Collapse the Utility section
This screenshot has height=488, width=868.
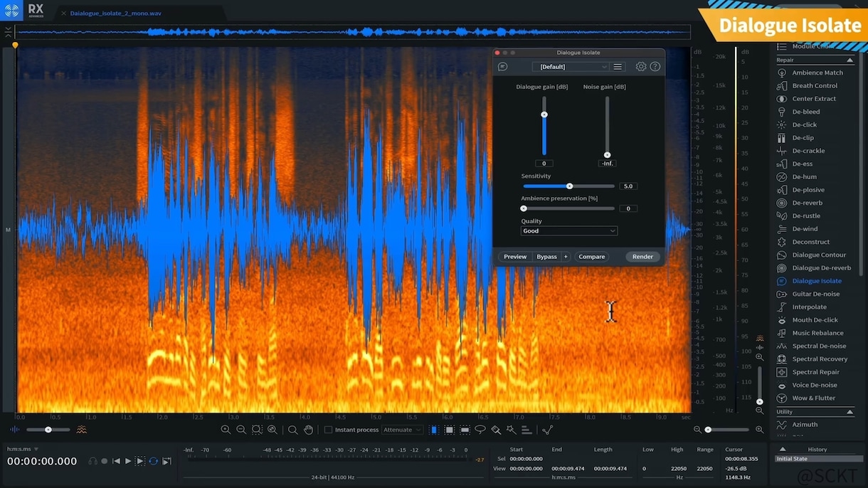850,412
